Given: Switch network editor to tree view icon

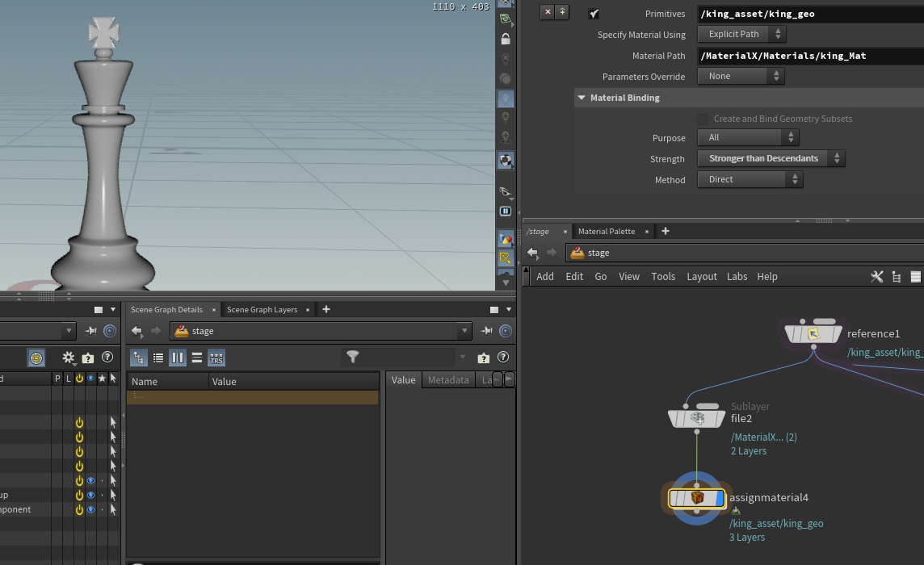Looking at the screenshot, I should (x=897, y=277).
